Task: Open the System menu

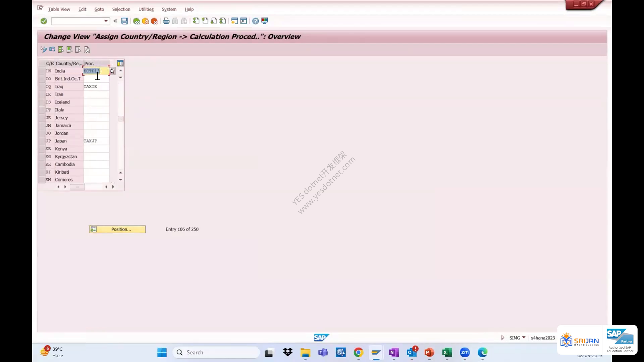Action: click(x=169, y=9)
